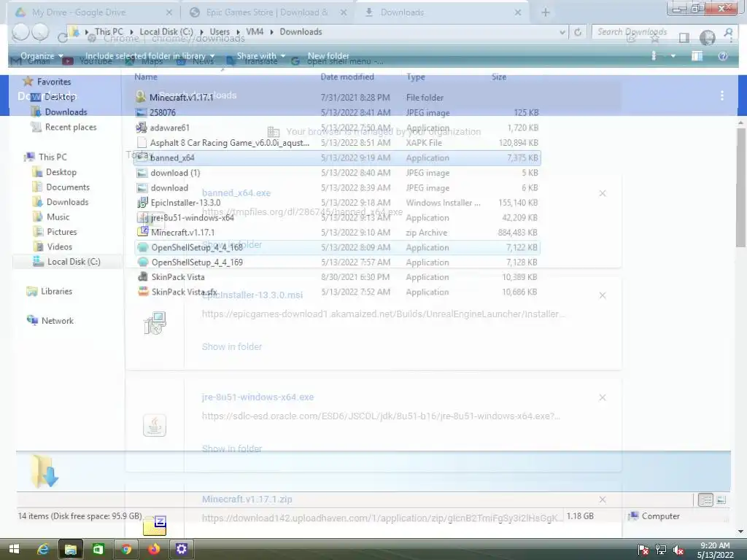Viewport: 747px width, 560px height.
Task: Open jre-8u51-windows-x64.exe link in Chrome downloads
Action: pos(258,397)
